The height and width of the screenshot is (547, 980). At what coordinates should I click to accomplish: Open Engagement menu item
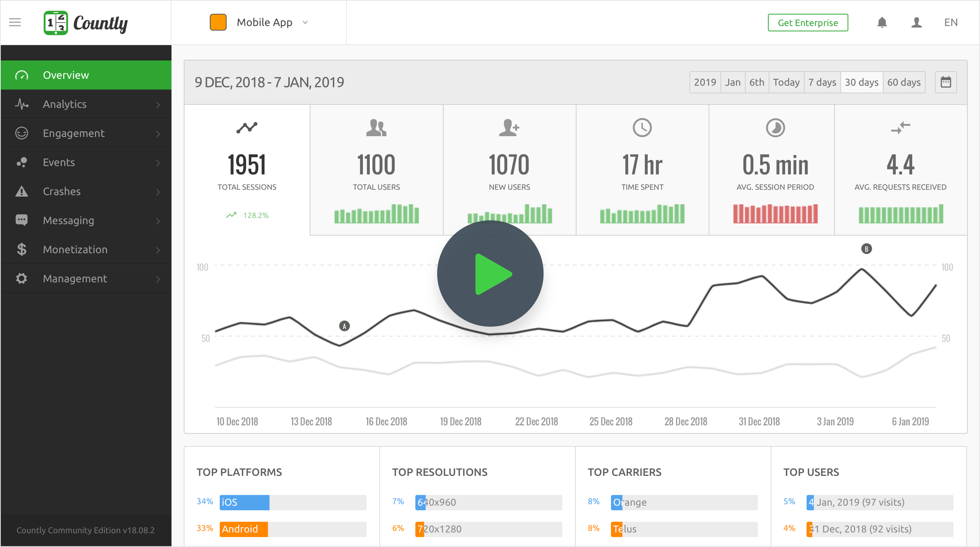point(86,133)
